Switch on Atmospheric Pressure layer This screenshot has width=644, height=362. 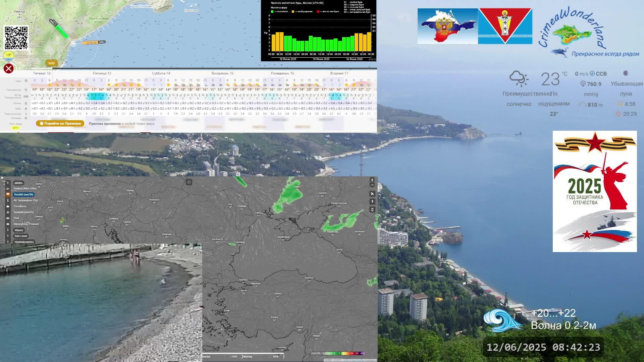[26, 224]
